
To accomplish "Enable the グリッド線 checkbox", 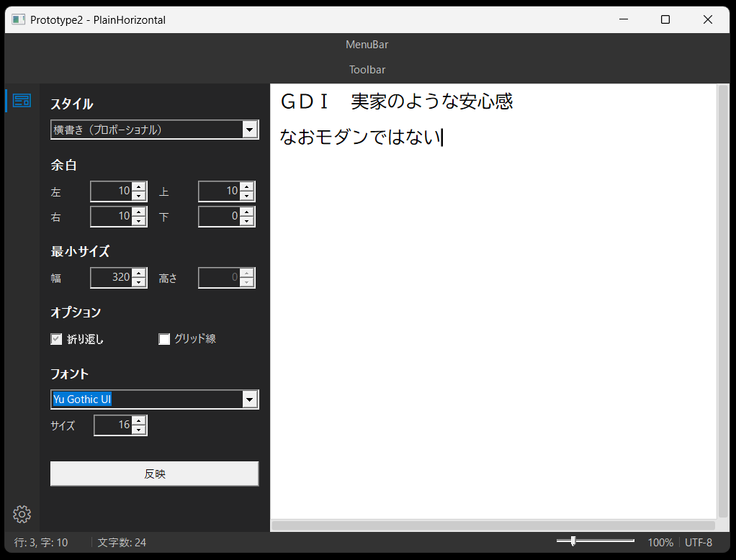I will coord(164,339).
